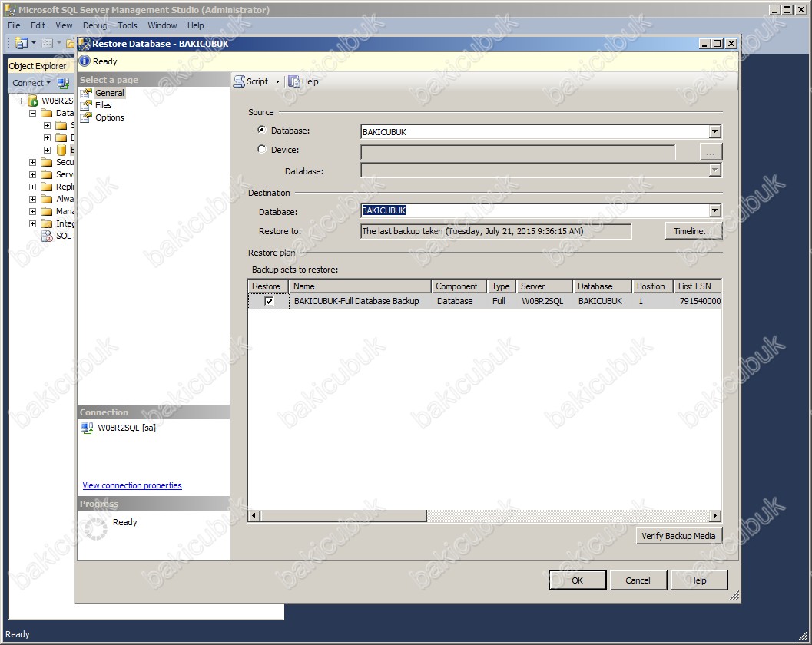Open the Destination Database dropdown arrow

pyautogui.click(x=714, y=210)
